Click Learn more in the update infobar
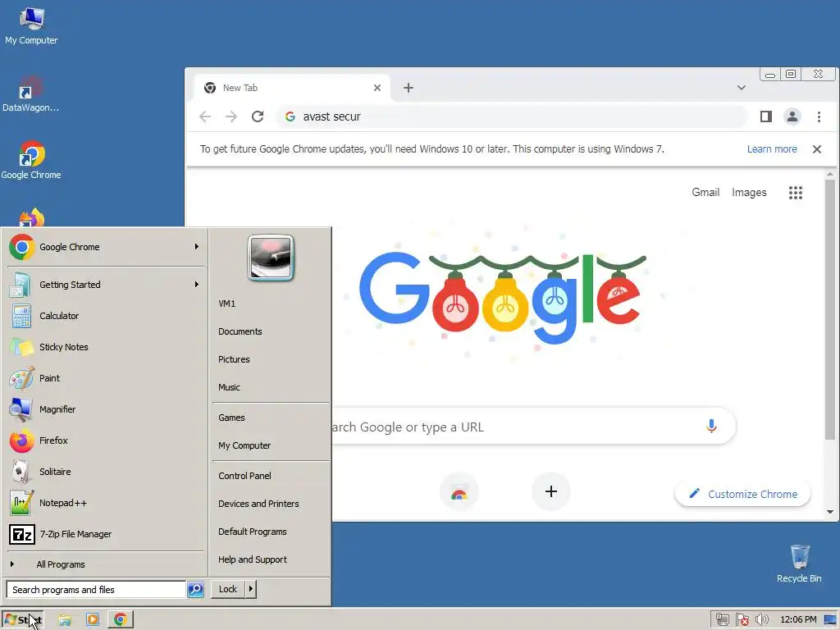The height and width of the screenshot is (630, 840). tap(772, 149)
